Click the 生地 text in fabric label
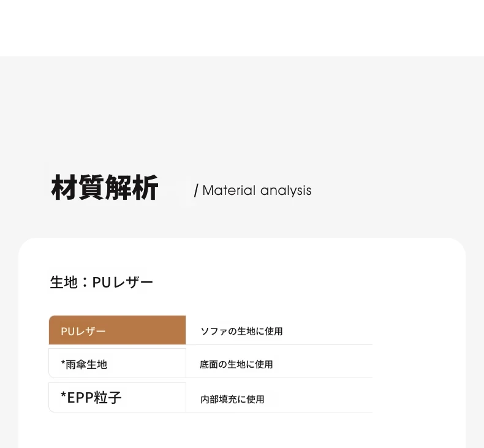This screenshot has height=448, width=484. point(64,282)
